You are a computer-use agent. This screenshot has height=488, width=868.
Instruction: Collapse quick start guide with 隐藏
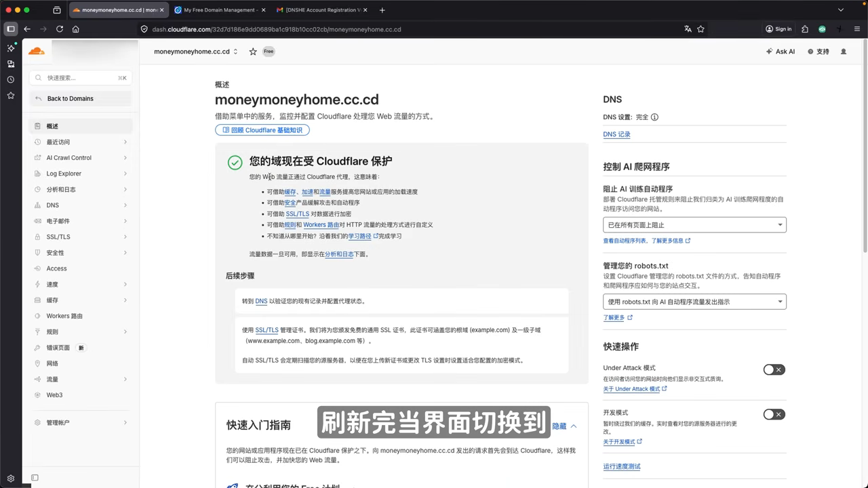click(x=564, y=426)
